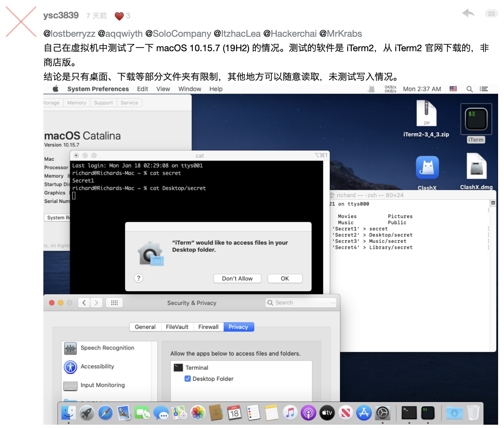Open the Memory tab in About This Mac
Screen dimensions: 504x428
pos(77,103)
